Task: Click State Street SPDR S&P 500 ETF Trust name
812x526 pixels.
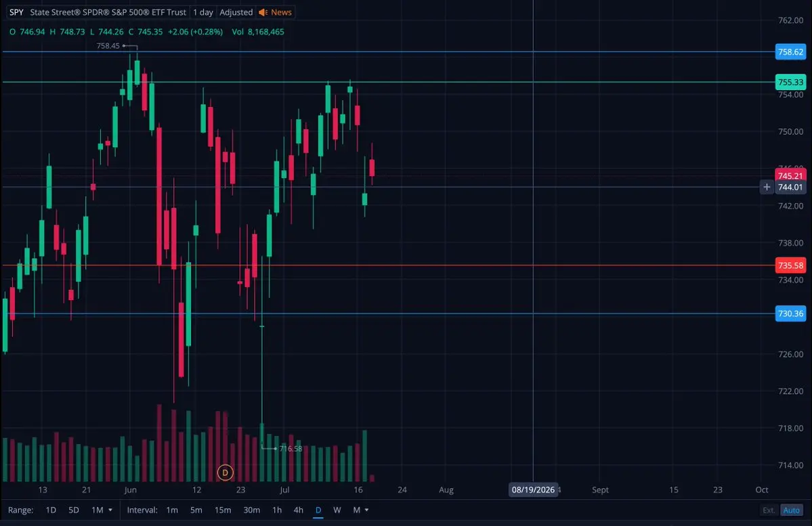Action: coord(108,12)
